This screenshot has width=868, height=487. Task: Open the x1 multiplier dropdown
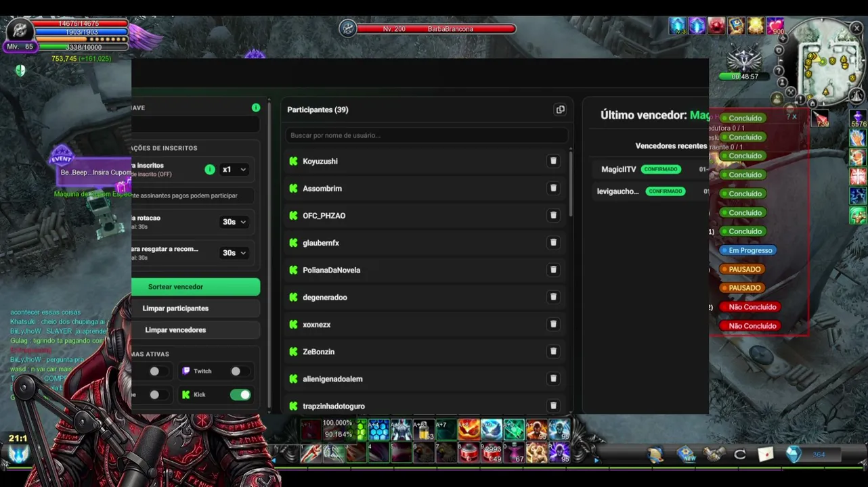pos(234,170)
